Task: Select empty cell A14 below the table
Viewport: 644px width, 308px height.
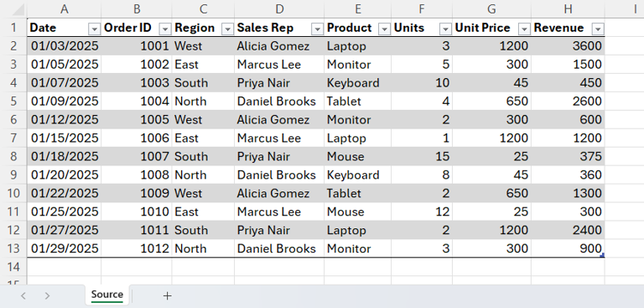Action: 64,267
